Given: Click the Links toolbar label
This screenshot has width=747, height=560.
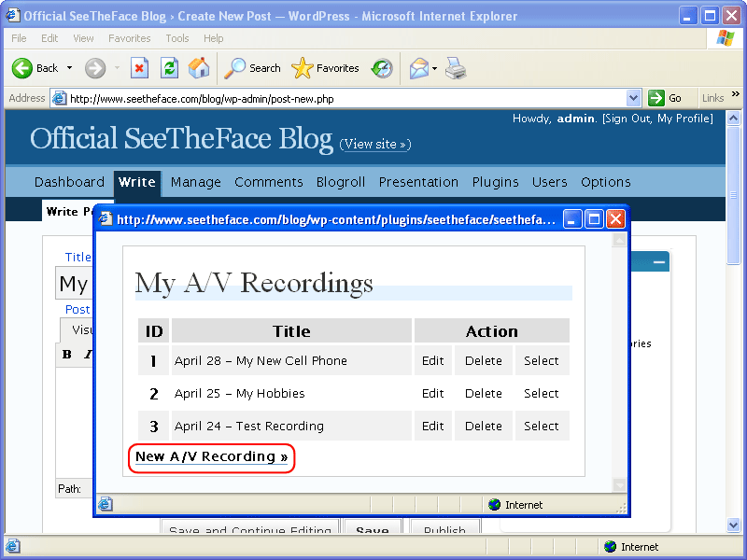Looking at the screenshot, I should point(712,98).
